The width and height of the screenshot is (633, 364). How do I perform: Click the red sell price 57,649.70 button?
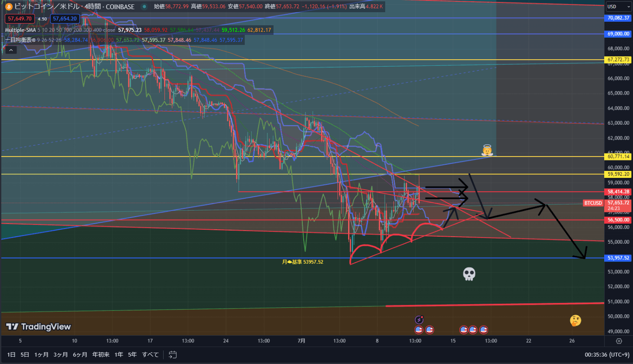(18, 19)
